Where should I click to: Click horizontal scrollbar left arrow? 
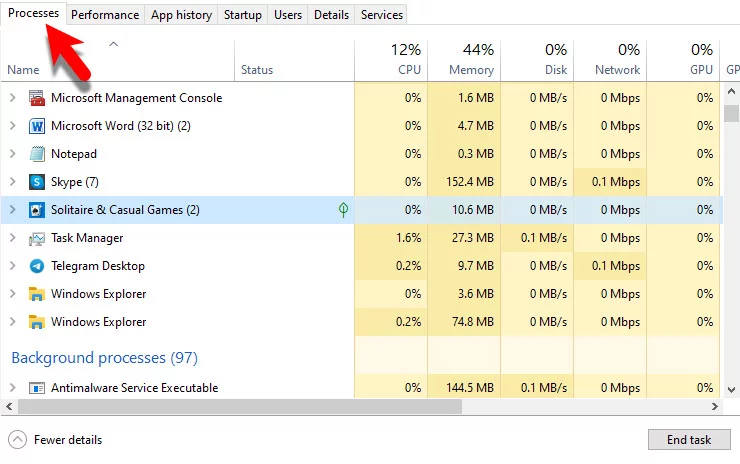click(9, 406)
